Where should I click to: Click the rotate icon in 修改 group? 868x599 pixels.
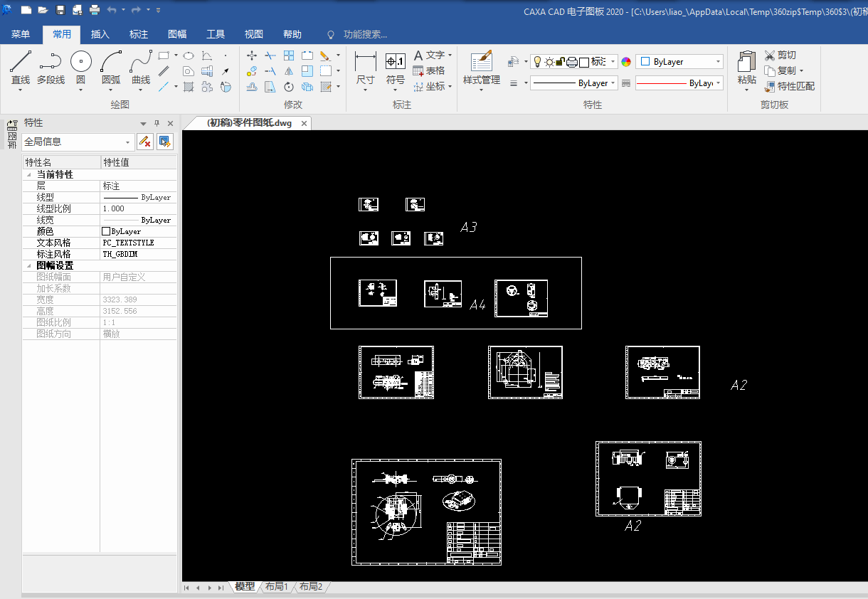(x=289, y=87)
